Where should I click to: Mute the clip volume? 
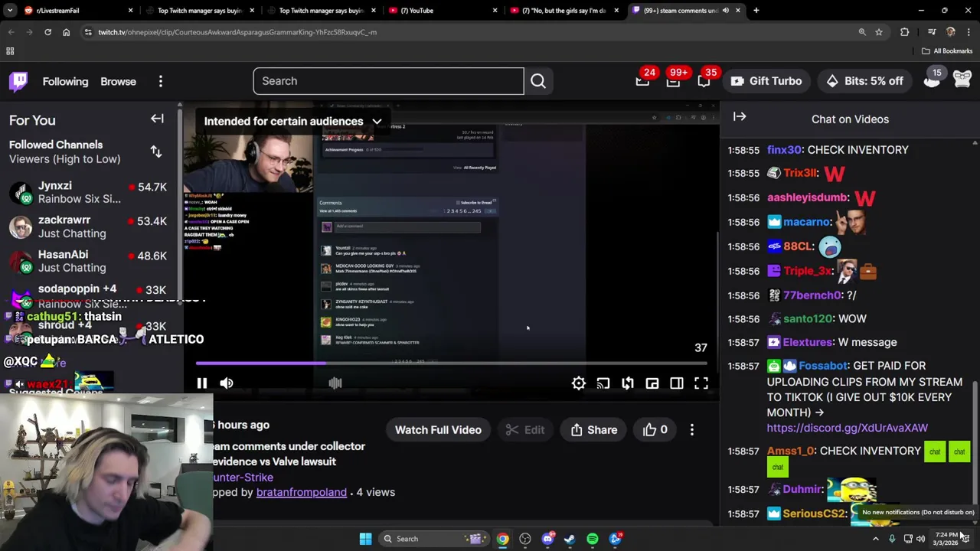coord(227,383)
